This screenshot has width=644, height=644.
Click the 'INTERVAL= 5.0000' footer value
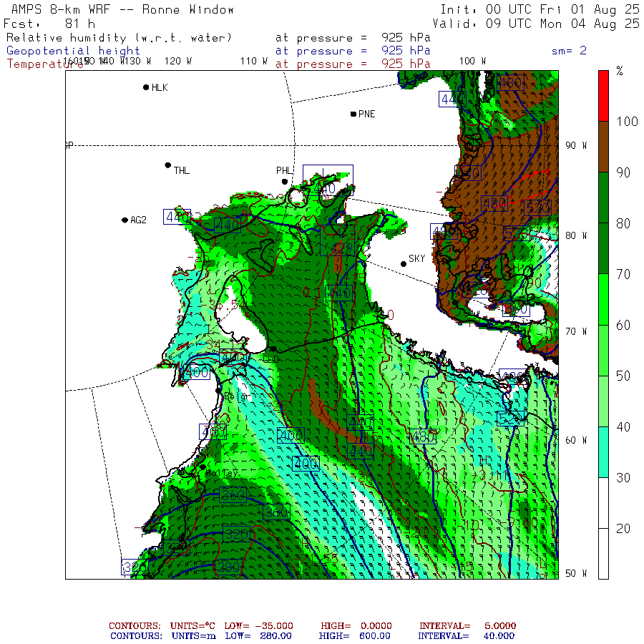pyautogui.click(x=468, y=626)
